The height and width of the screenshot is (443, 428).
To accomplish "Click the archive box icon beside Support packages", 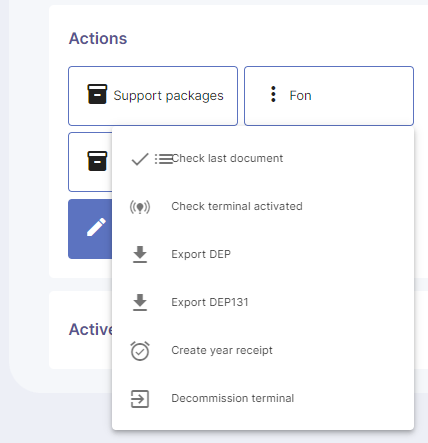I will tap(97, 94).
